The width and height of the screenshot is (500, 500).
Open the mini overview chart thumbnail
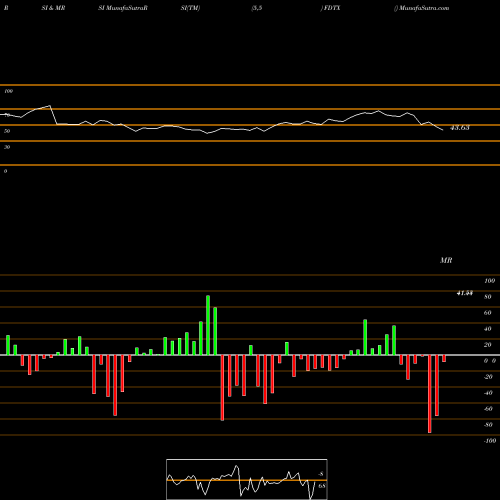click(247, 479)
